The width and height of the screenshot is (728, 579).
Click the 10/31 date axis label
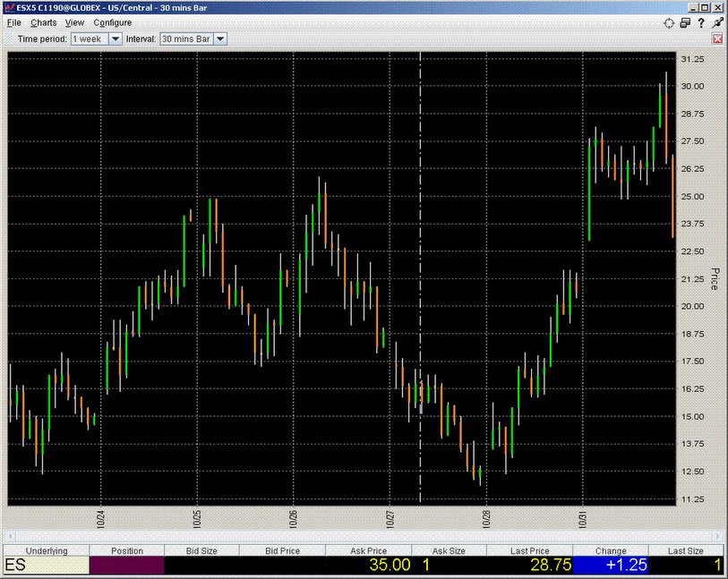(582, 519)
